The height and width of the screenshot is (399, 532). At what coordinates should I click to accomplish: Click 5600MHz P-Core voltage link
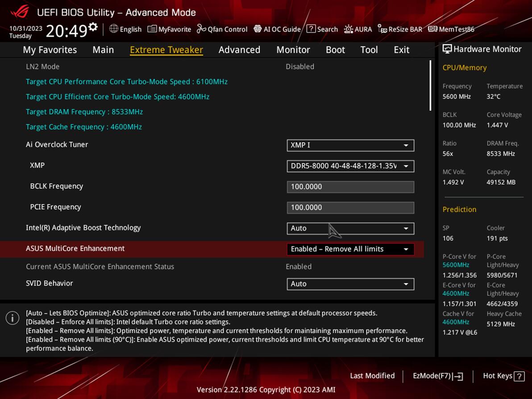click(x=456, y=265)
